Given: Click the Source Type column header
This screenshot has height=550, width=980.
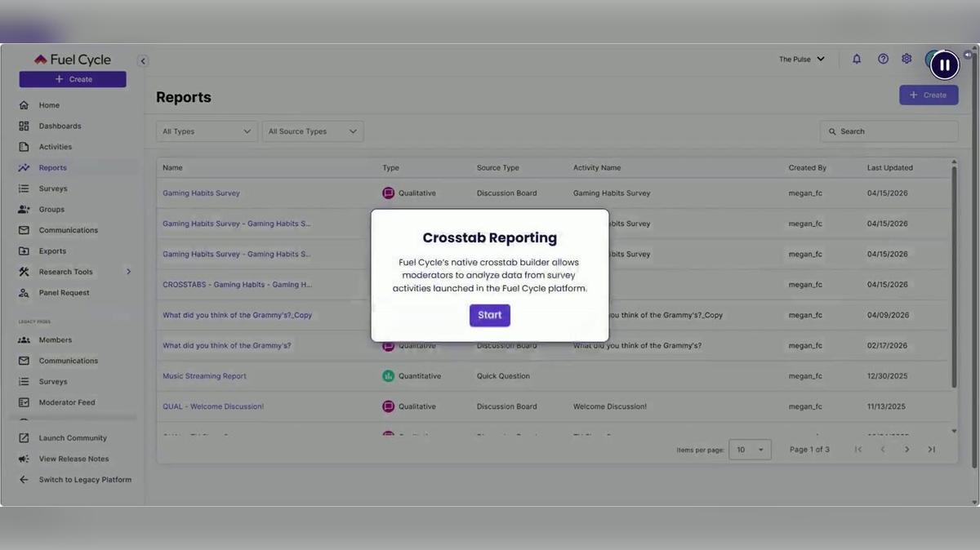Looking at the screenshot, I should pos(498,168).
